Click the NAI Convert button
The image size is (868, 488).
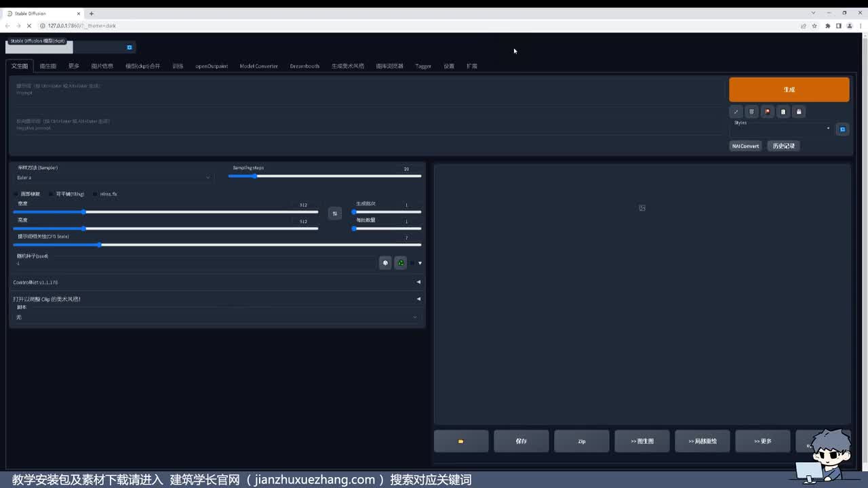tap(745, 146)
